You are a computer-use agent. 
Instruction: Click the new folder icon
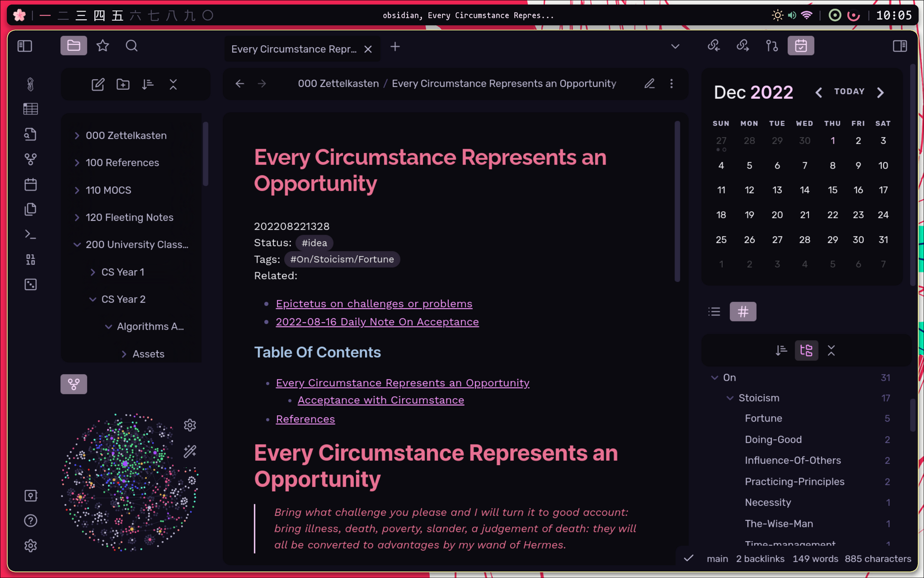click(x=123, y=85)
